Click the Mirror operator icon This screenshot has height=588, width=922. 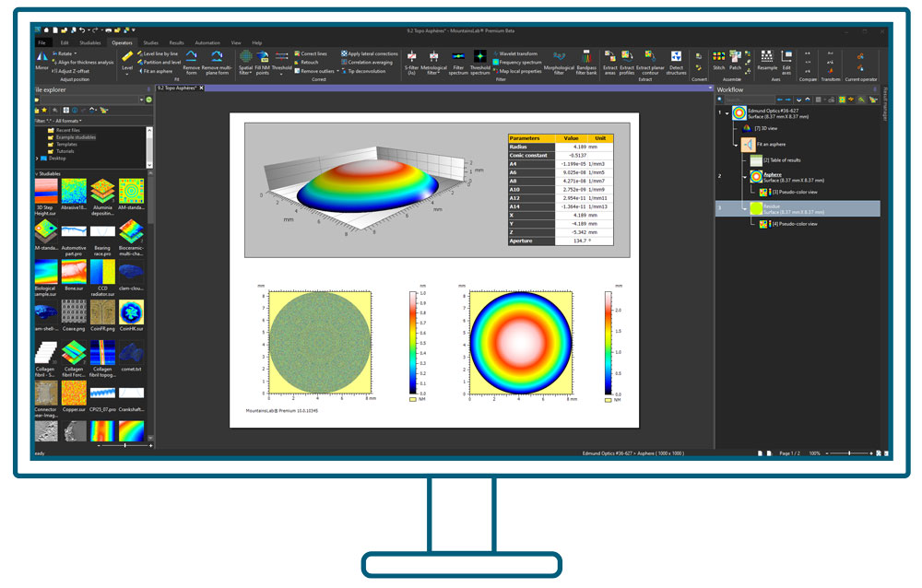42,61
